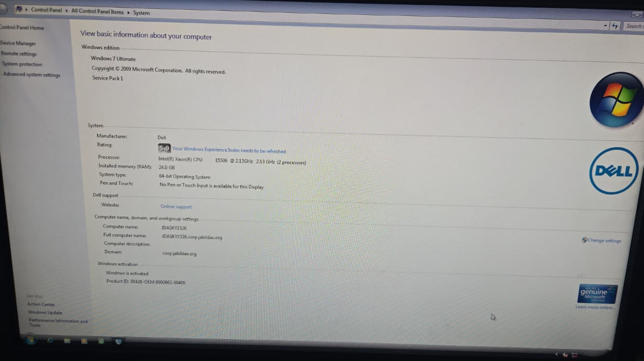The height and width of the screenshot is (361, 644).
Task: Launch Windows Media Player from taskbar
Action: point(84,341)
